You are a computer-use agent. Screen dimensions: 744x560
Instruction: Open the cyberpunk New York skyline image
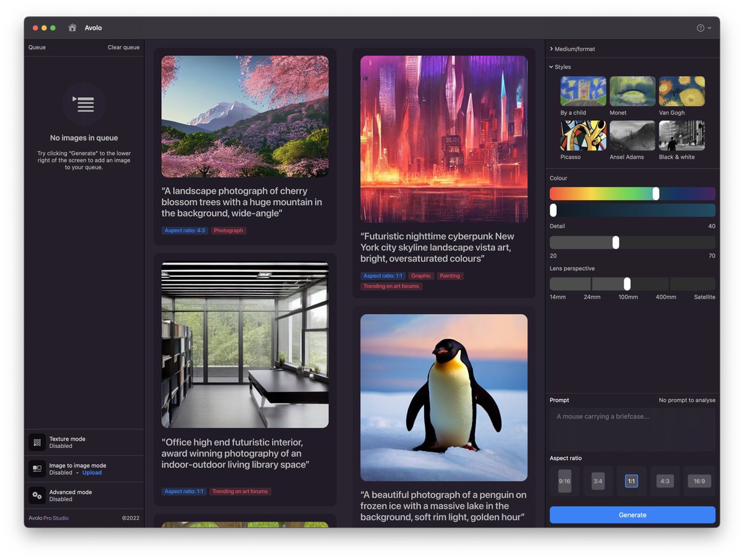click(x=444, y=139)
